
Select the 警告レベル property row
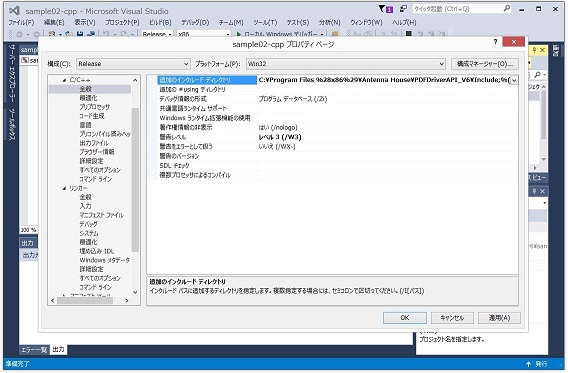click(333, 137)
